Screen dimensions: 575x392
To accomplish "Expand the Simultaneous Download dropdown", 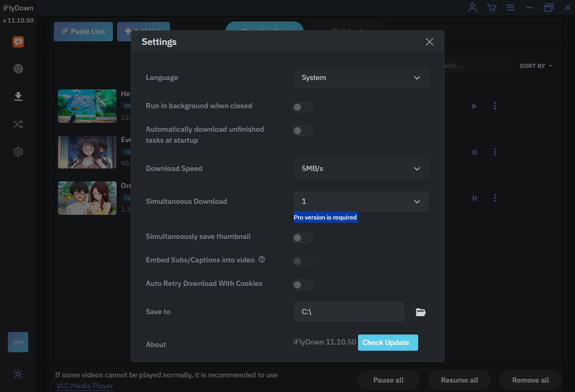I will (361, 202).
